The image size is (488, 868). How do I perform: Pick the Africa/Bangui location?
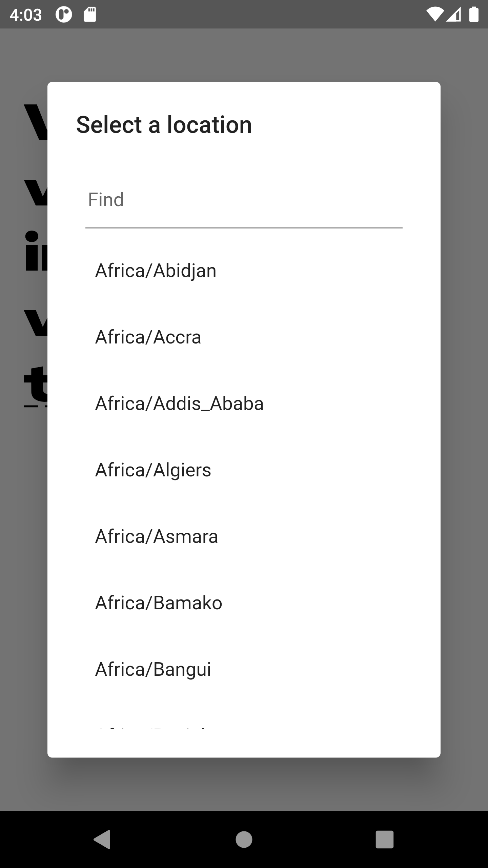coord(244,669)
